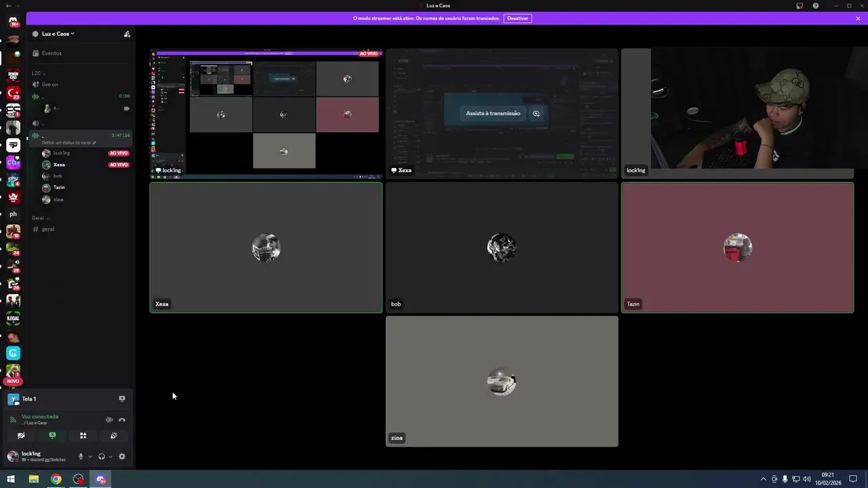Open the ph server icon
The height and width of the screenshot is (488, 868).
pyautogui.click(x=13, y=214)
